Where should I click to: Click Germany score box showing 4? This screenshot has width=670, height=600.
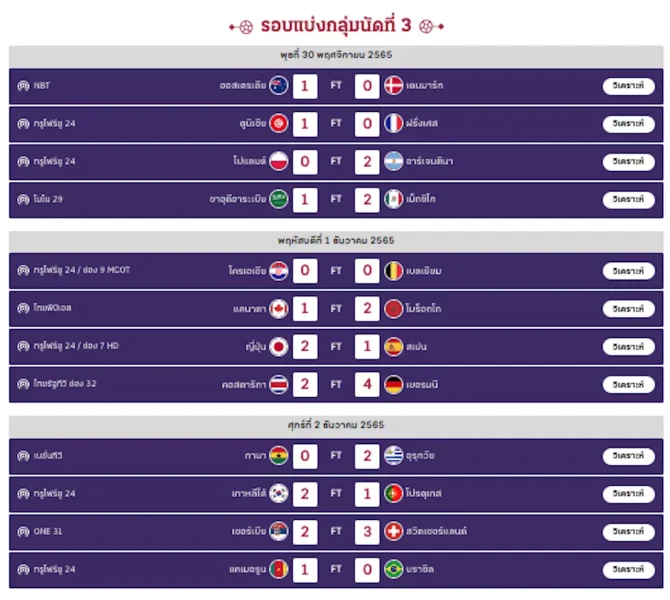coord(367,384)
